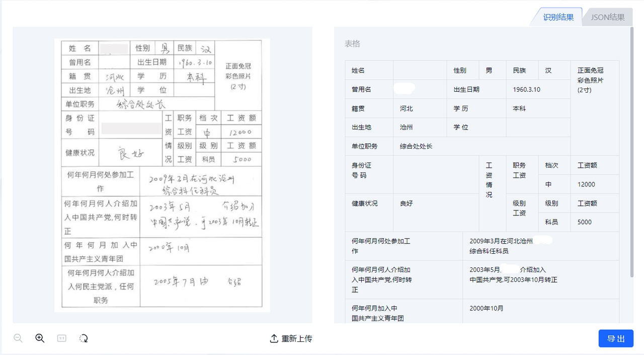Click the scanned form image preview
Image resolution: width=644 pixels, height=355 pixels.
click(161, 176)
